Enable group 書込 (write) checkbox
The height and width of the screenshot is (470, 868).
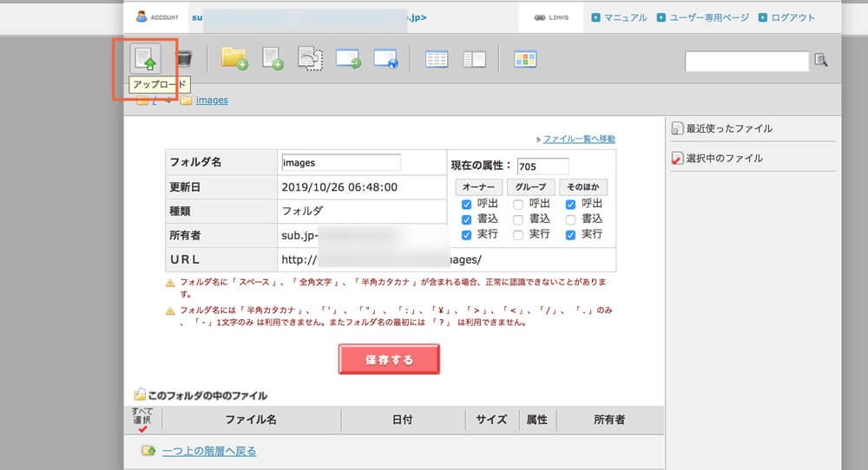[518, 220]
